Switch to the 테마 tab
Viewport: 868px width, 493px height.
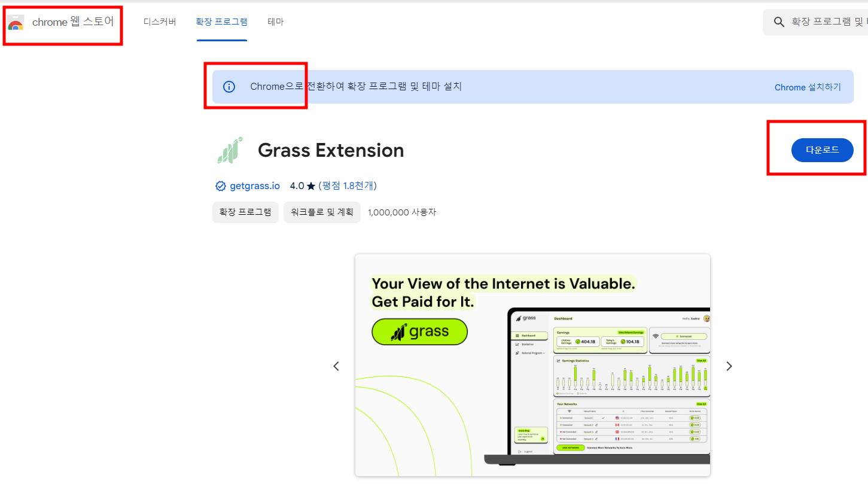276,22
